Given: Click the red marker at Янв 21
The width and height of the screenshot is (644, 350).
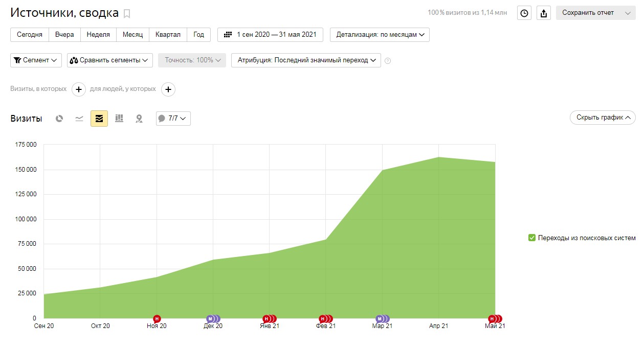Looking at the screenshot, I should pyautogui.click(x=267, y=319).
